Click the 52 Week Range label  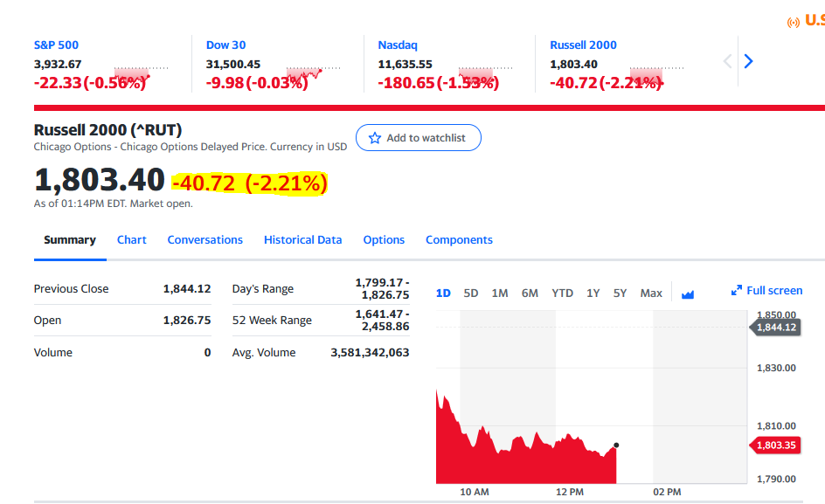[272, 321]
